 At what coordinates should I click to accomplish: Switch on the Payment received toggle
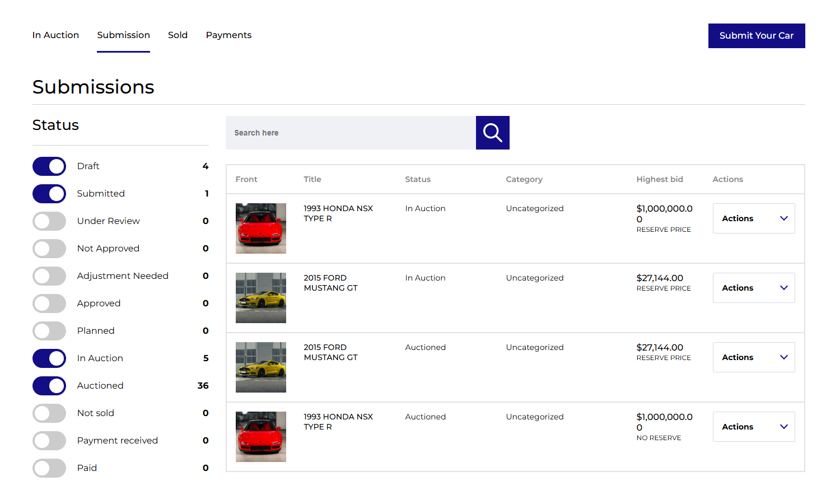click(49, 441)
